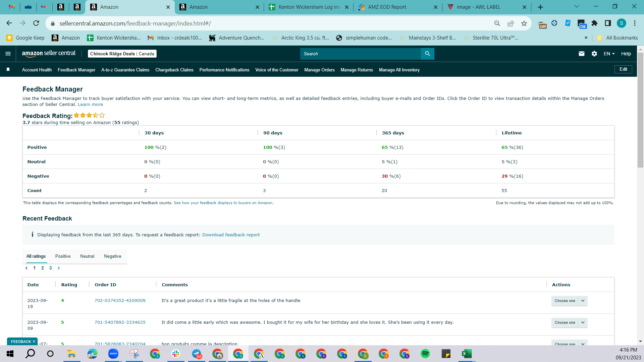
Task: Close the FEEDBACK widget with its X
Action: point(34,342)
